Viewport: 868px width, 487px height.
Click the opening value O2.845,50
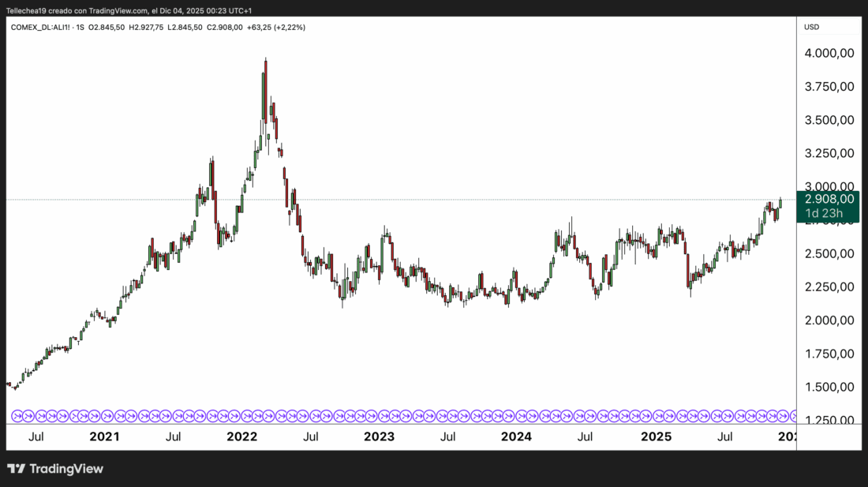click(107, 27)
